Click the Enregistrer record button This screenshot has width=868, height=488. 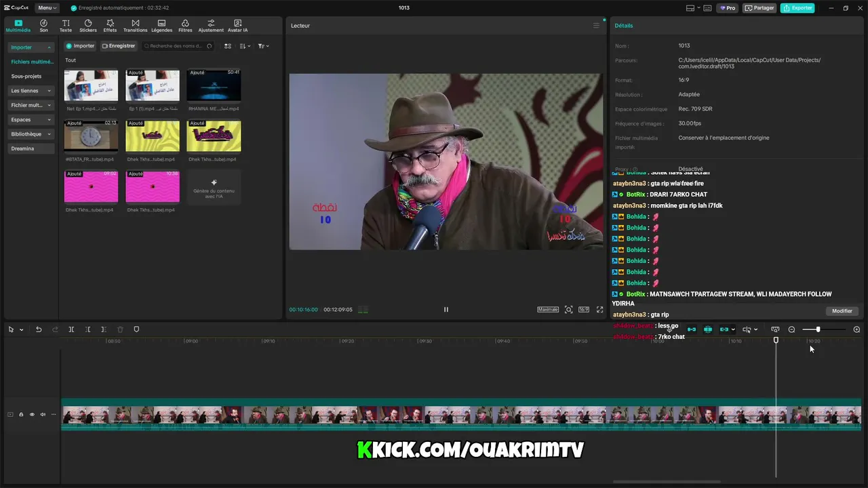point(119,46)
